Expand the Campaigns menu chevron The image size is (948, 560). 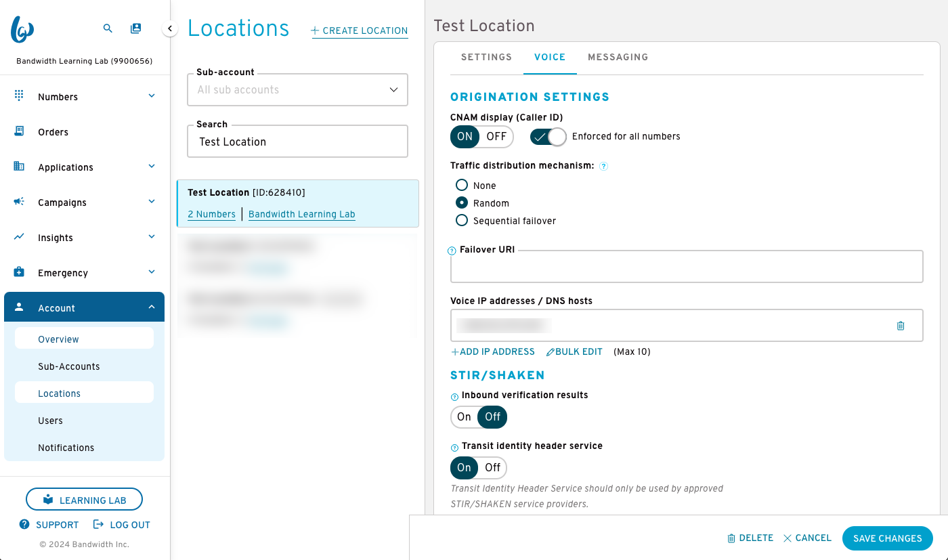click(x=152, y=201)
